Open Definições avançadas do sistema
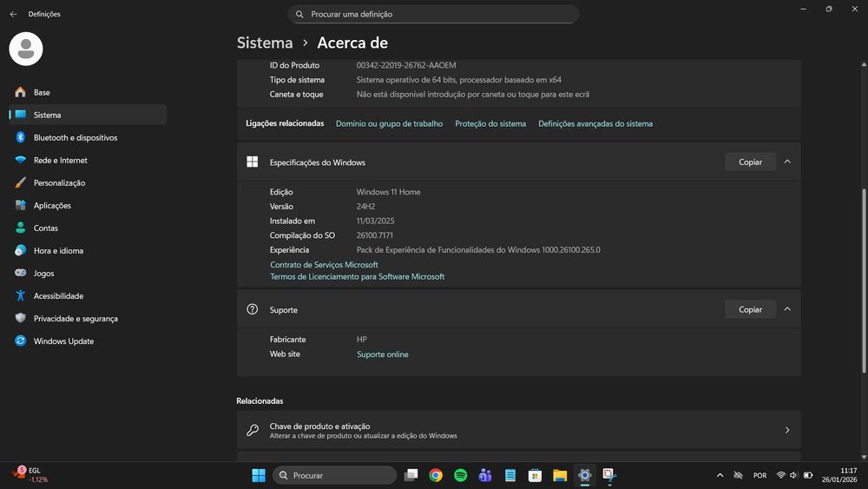 [x=595, y=123]
